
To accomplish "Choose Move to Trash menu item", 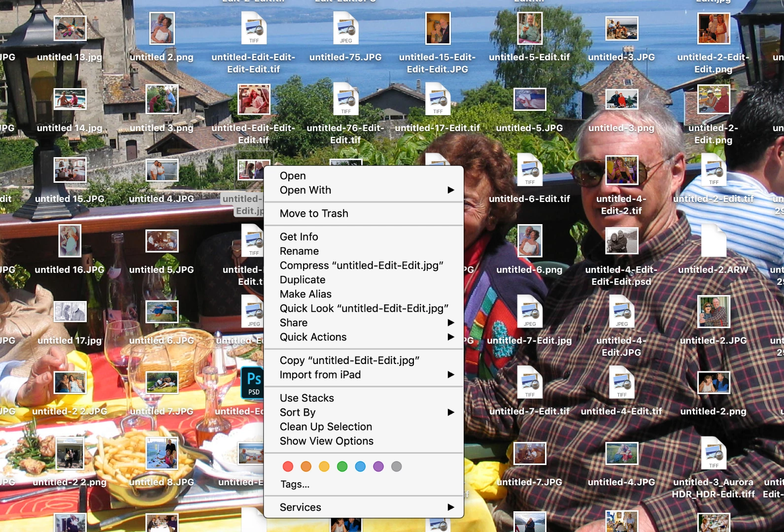I will tap(364, 213).
